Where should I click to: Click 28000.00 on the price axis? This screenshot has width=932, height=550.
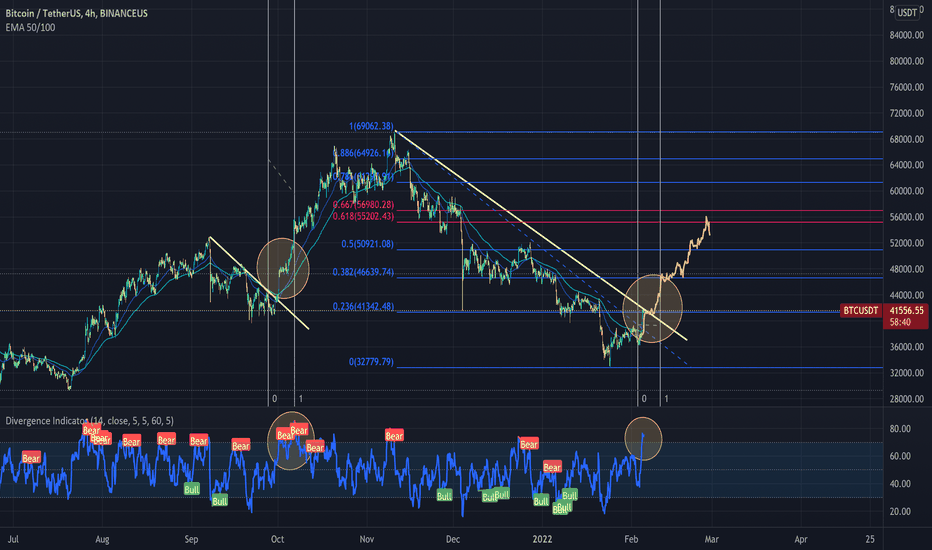coord(906,399)
